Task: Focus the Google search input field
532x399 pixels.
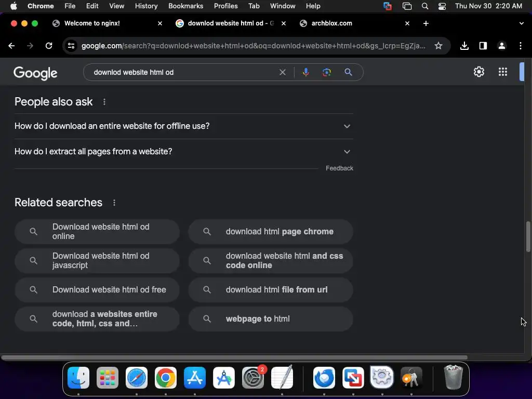Action: [183, 72]
